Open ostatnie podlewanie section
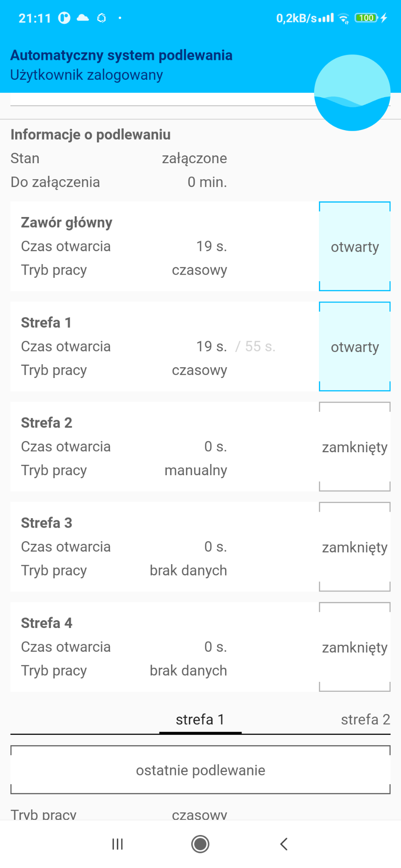This screenshot has width=401, height=868. [200, 770]
